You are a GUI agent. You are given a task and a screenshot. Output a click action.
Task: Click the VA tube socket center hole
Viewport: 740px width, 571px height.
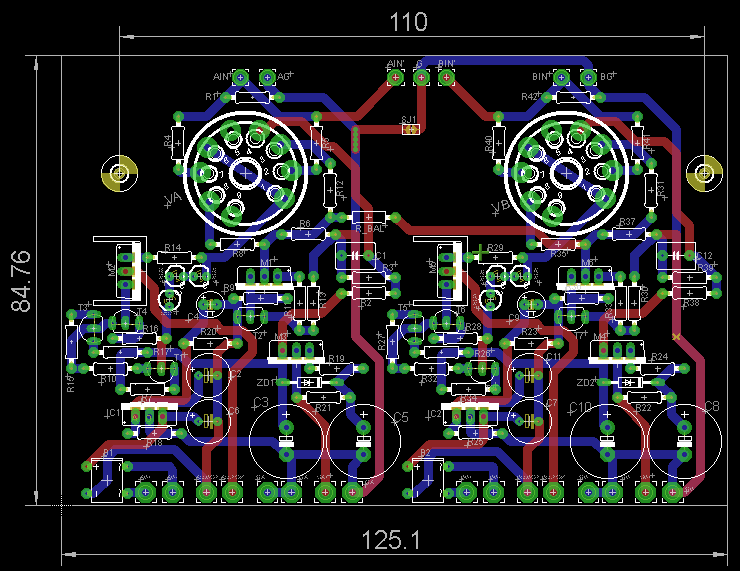245,174
